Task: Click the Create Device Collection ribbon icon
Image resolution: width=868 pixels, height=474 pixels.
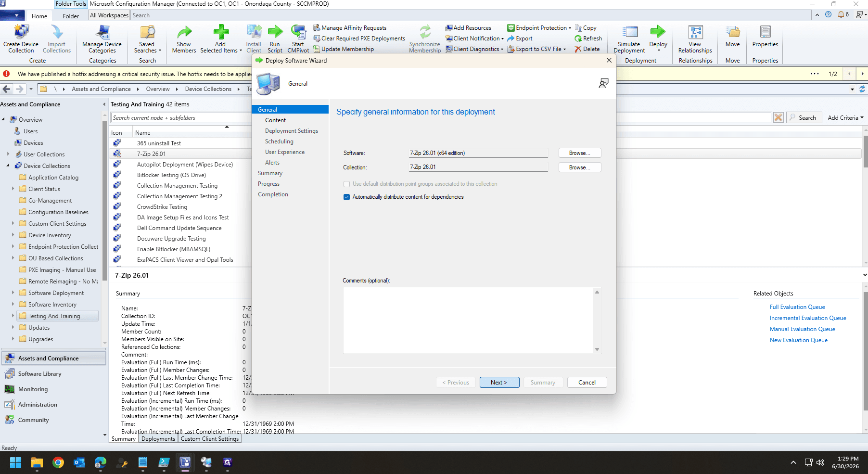Action: [21, 38]
